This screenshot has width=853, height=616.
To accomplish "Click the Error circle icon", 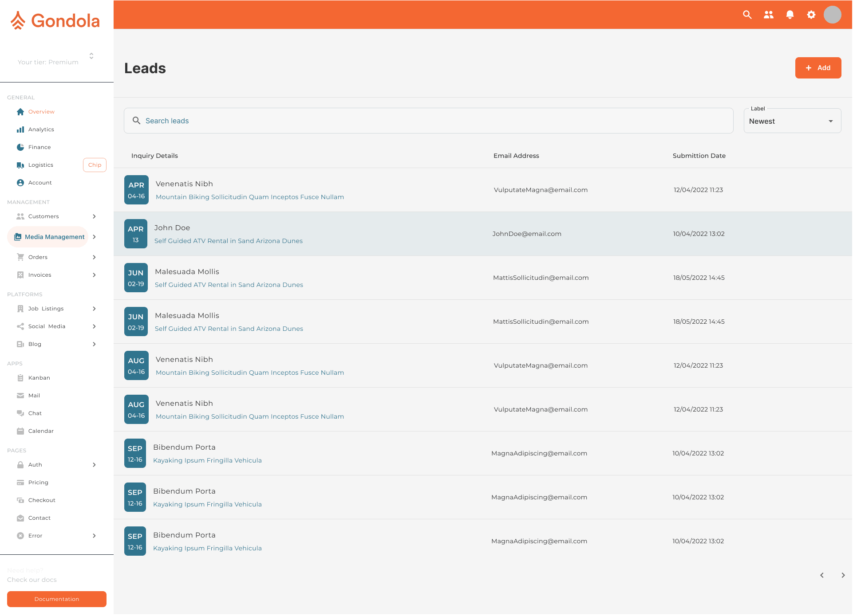I will click(20, 536).
